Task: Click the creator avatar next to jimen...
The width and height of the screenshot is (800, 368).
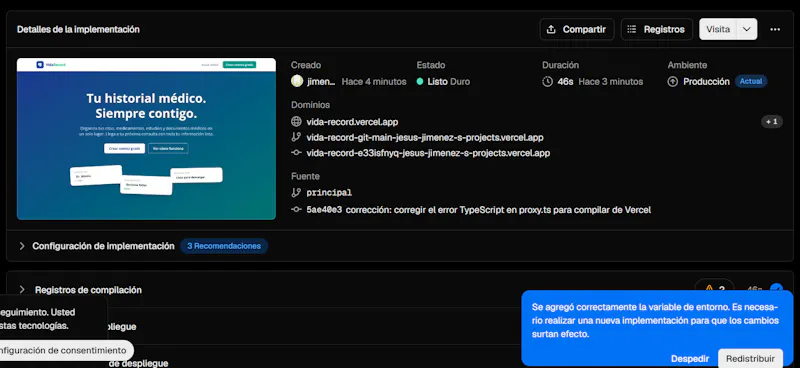Action: (297, 81)
